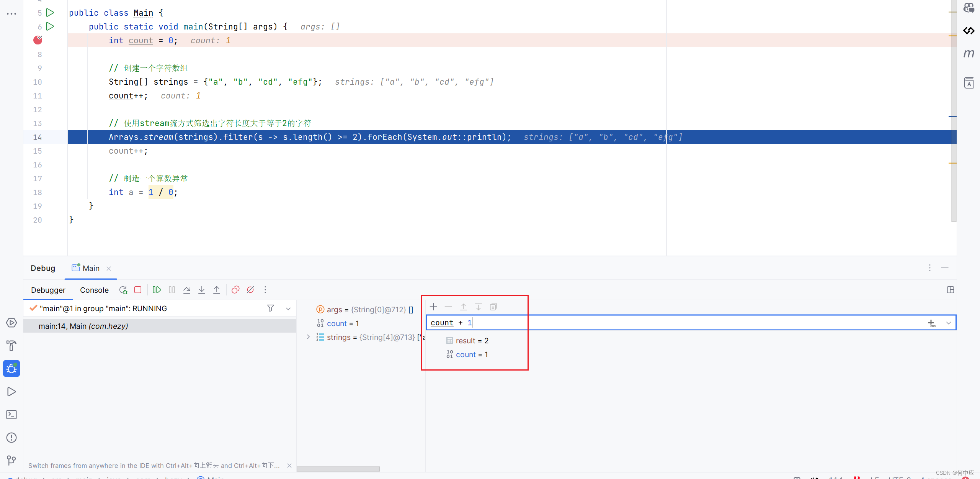980x479 pixels.
Task: Click the Main tab label in debug panel
Action: [x=91, y=268]
